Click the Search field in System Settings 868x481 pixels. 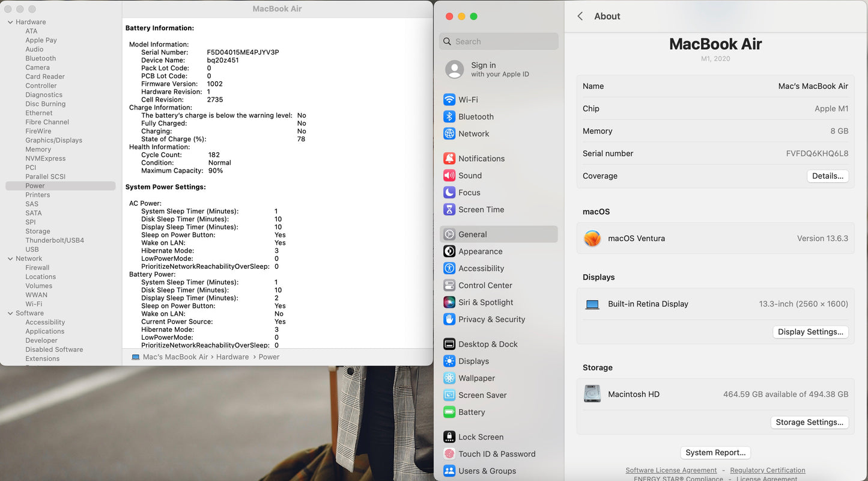pyautogui.click(x=499, y=41)
